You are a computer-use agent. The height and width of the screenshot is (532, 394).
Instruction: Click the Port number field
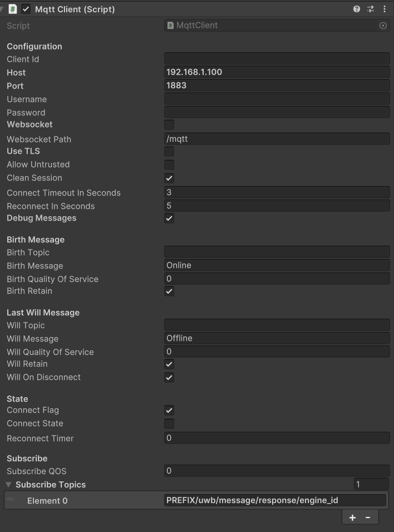[277, 86]
